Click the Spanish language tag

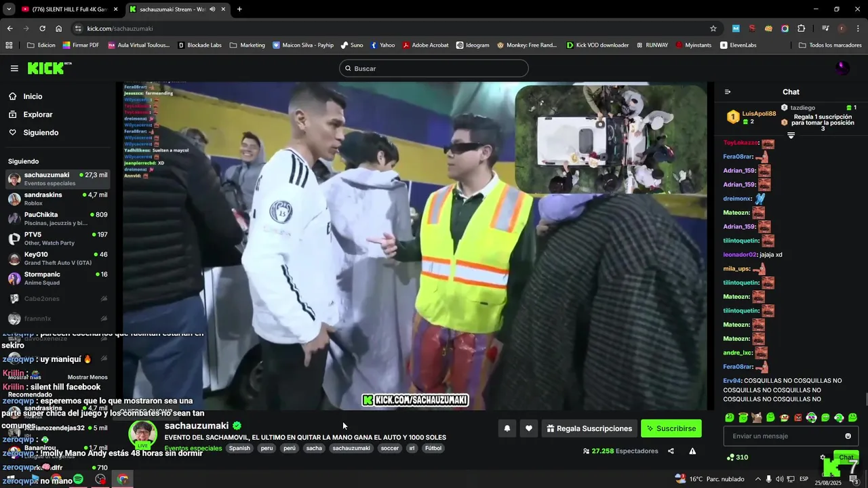click(239, 448)
